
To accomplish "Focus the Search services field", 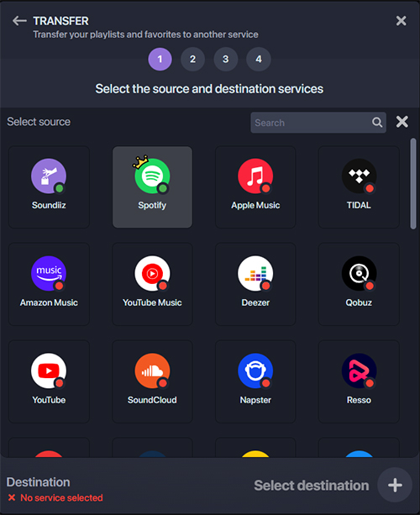I will 318,123.
